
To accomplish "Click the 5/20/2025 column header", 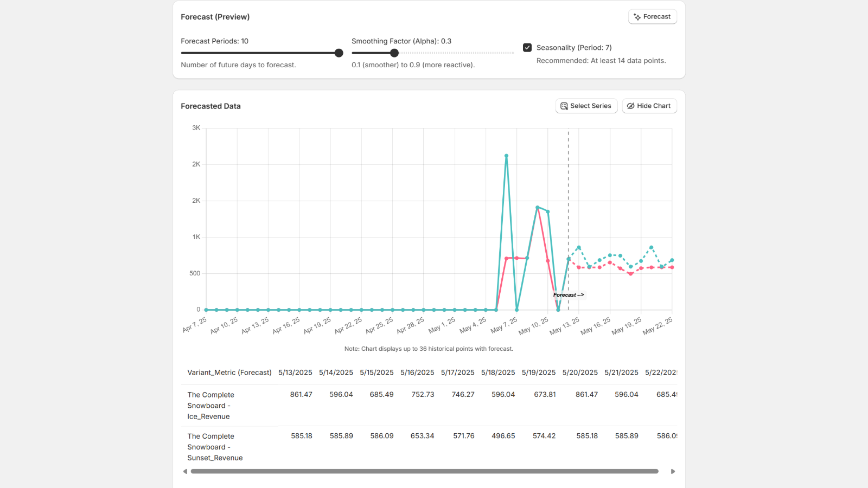I will pos(580,373).
